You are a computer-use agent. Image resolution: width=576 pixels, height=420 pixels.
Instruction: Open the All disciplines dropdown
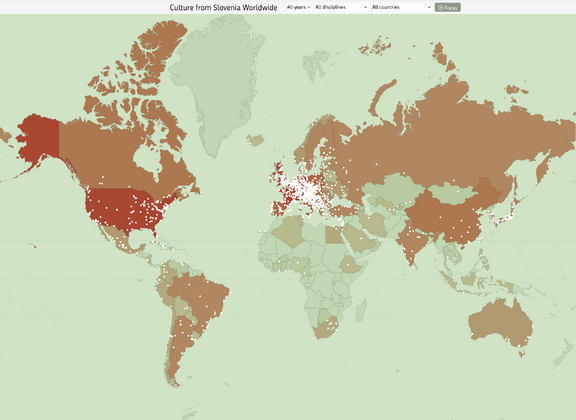click(x=341, y=7)
